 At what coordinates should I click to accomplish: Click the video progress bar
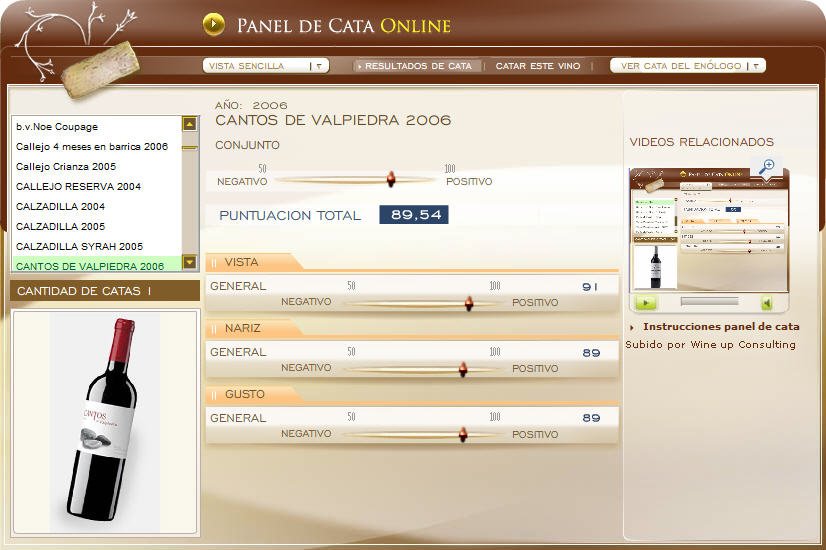710,301
